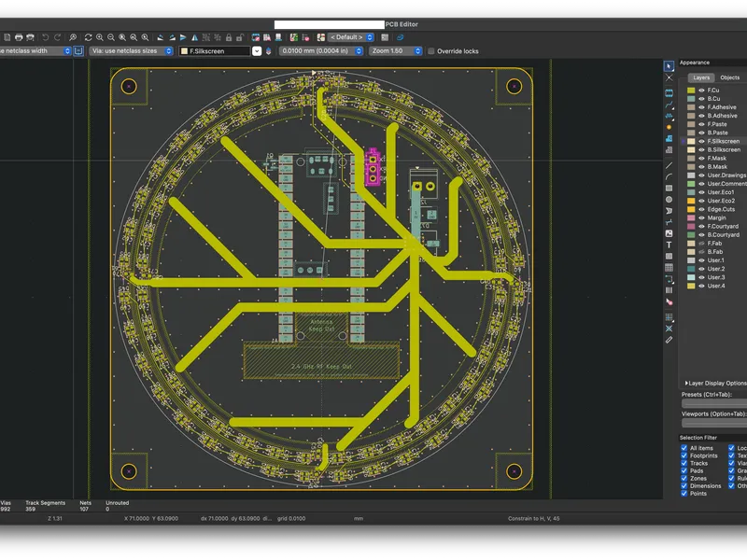Viewport: 747px width, 560px height.
Task: Click the Lock padlock icon
Action: [x=229, y=37]
